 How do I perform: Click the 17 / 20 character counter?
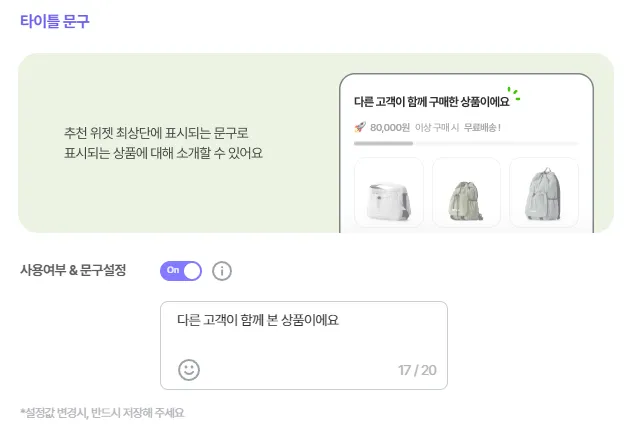(417, 370)
